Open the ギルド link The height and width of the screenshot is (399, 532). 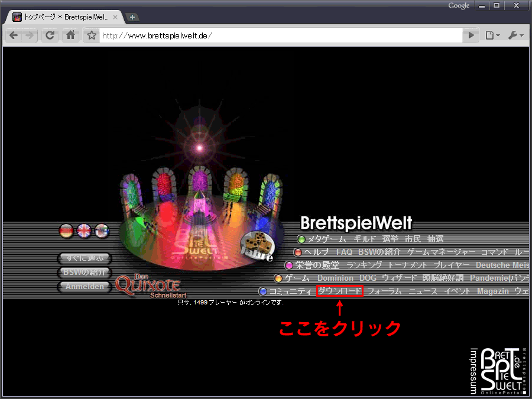click(x=365, y=239)
